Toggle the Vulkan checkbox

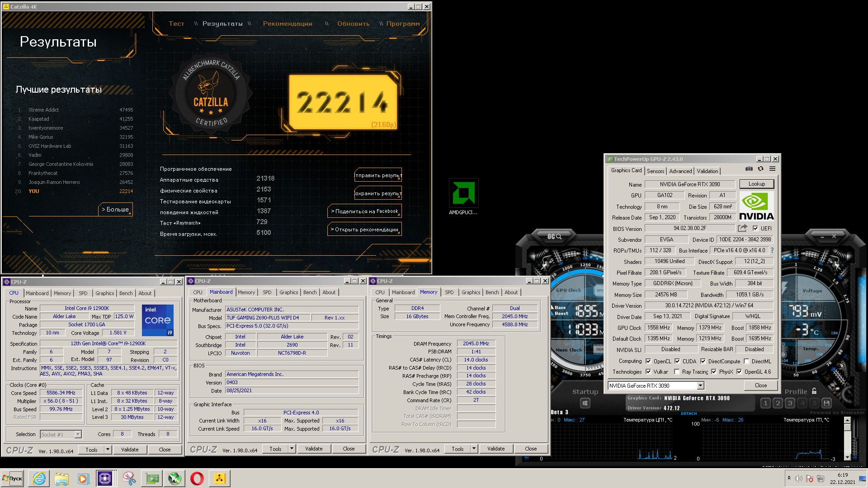(648, 372)
